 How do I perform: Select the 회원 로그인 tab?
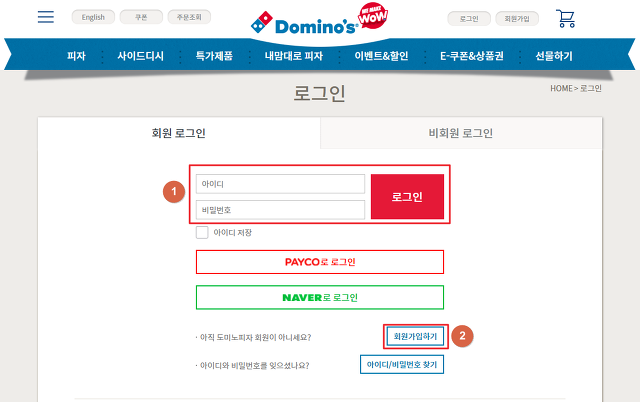[179, 133]
